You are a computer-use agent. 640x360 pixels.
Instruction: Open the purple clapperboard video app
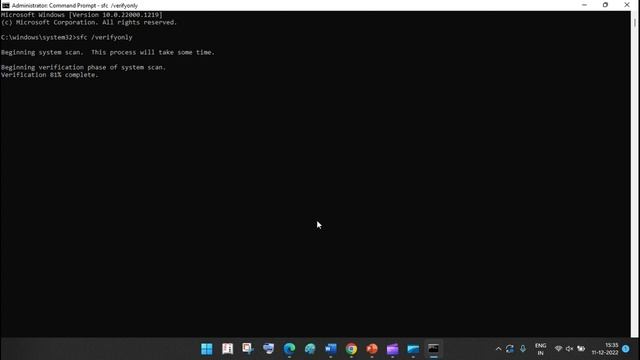point(392,349)
